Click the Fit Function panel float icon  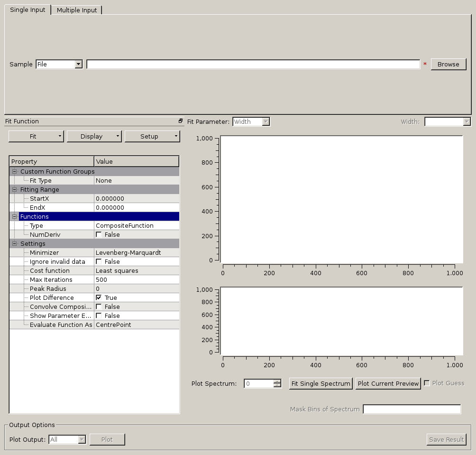coord(181,121)
